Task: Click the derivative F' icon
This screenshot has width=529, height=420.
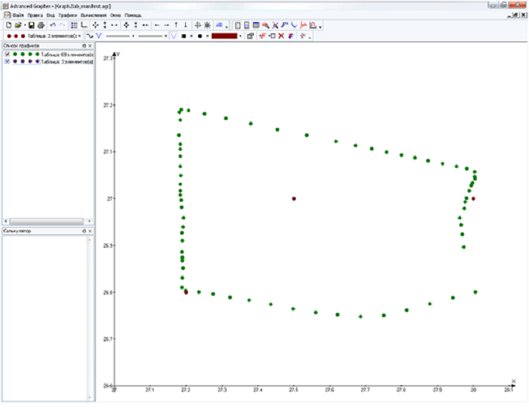Action: 285,25
